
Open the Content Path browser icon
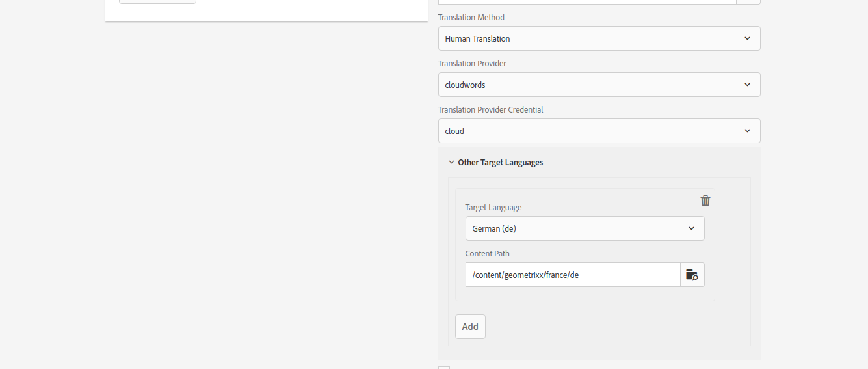692,275
